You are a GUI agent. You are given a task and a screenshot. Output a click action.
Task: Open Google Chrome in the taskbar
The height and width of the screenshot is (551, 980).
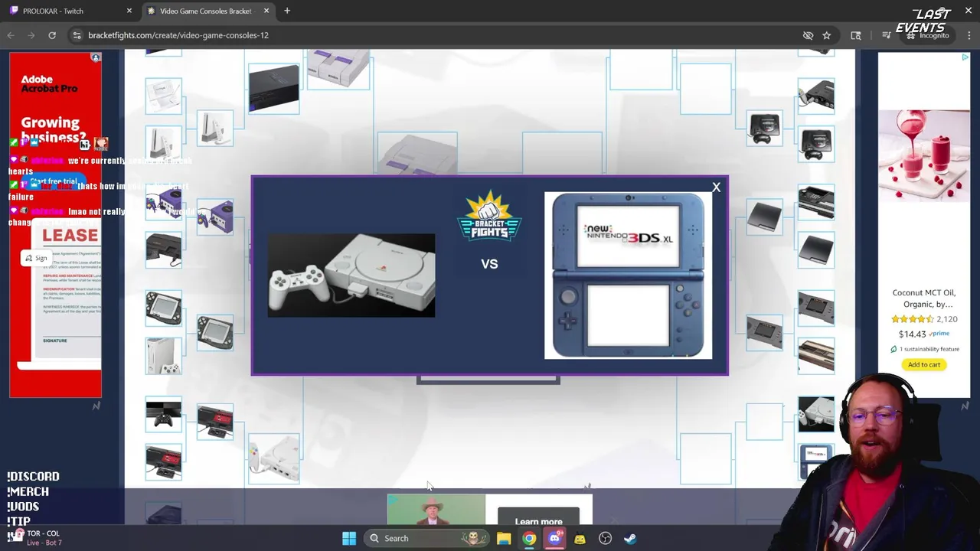[529, 538]
